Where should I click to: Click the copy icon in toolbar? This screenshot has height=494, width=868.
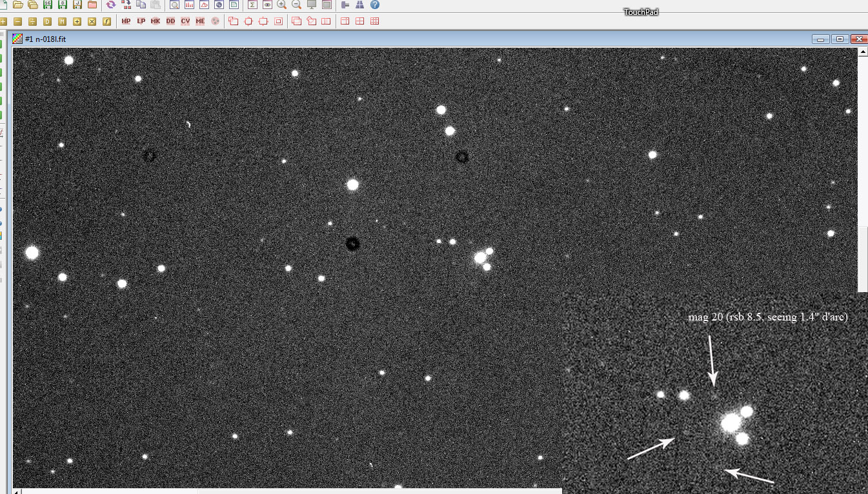pyautogui.click(x=141, y=5)
